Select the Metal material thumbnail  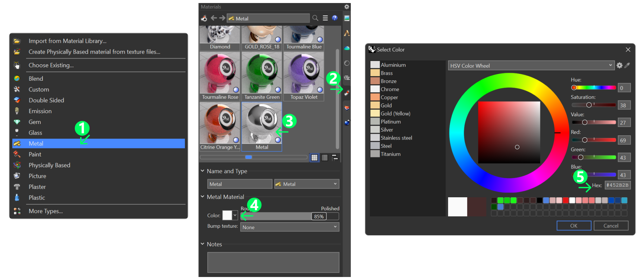pyautogui.click(x=262, y=127)
